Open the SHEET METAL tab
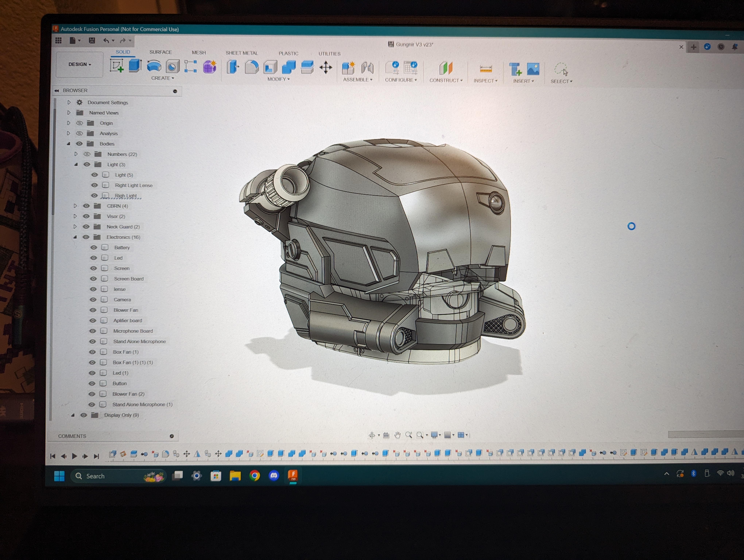This screenshot has width=744, height=560. pyautogui.click(x=241, y=53)
